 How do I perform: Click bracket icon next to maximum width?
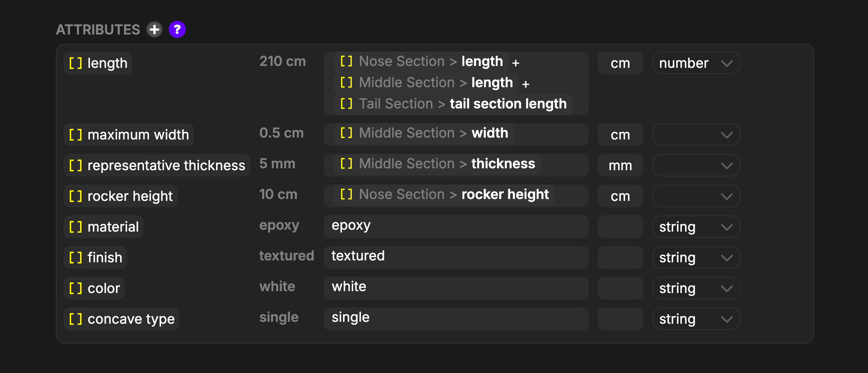[75, 135]
